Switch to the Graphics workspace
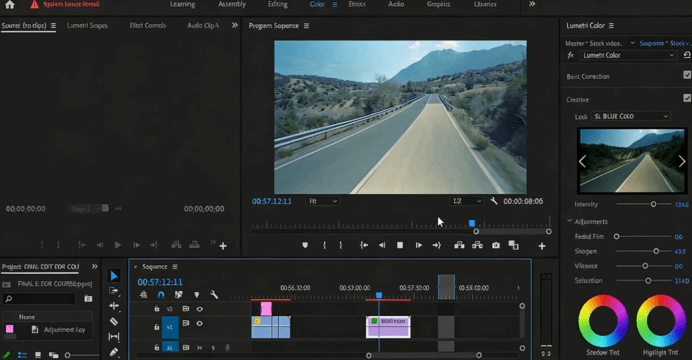The image size is (692, 360). [438, 4]
